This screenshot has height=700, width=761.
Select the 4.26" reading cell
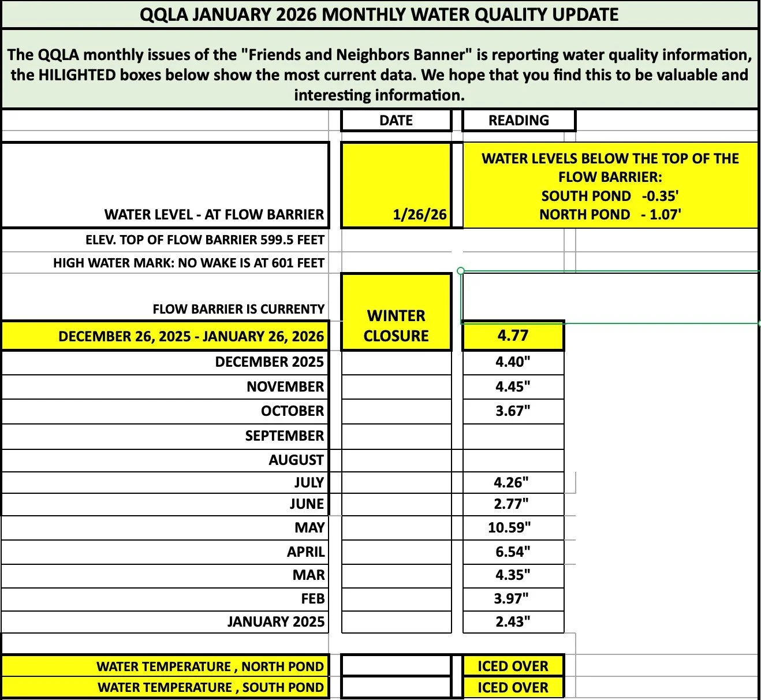[x=513, y=482]
